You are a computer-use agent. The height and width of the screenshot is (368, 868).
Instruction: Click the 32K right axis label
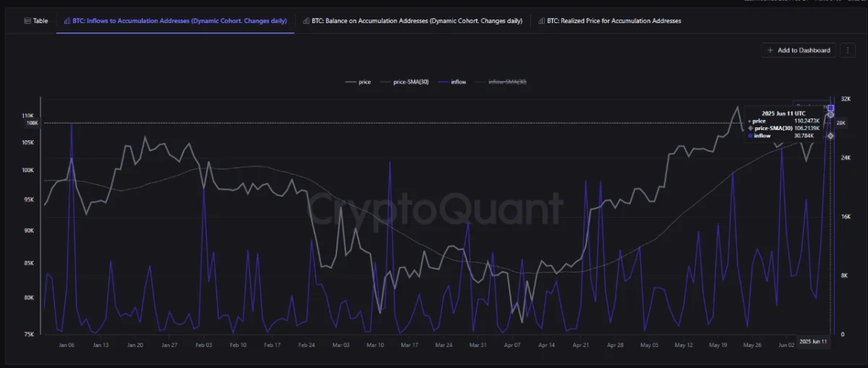(x=847, y=98)
